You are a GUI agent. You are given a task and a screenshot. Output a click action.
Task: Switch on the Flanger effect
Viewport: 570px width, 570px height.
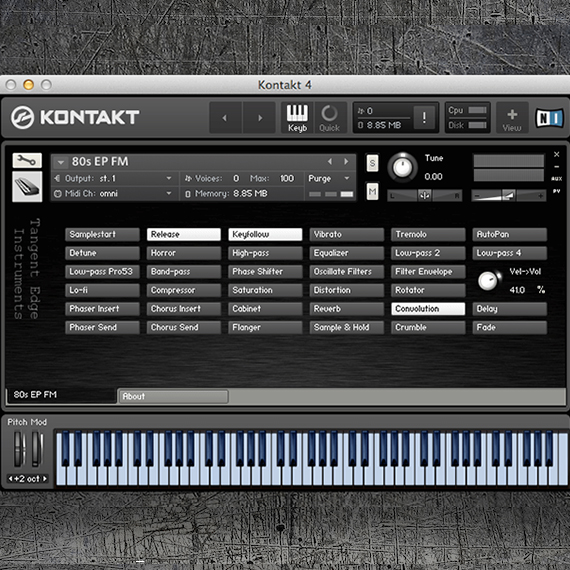(265, 327)
